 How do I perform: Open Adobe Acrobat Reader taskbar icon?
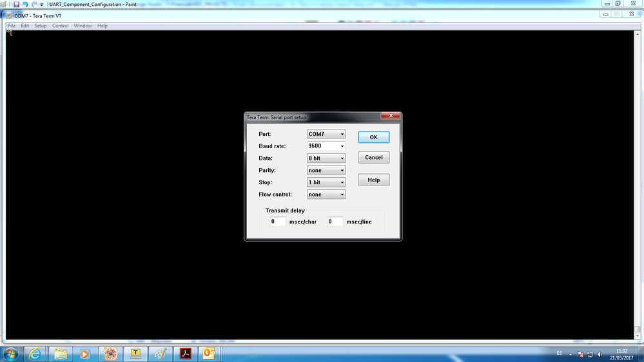pyautogui.click(x=186, y=354)
